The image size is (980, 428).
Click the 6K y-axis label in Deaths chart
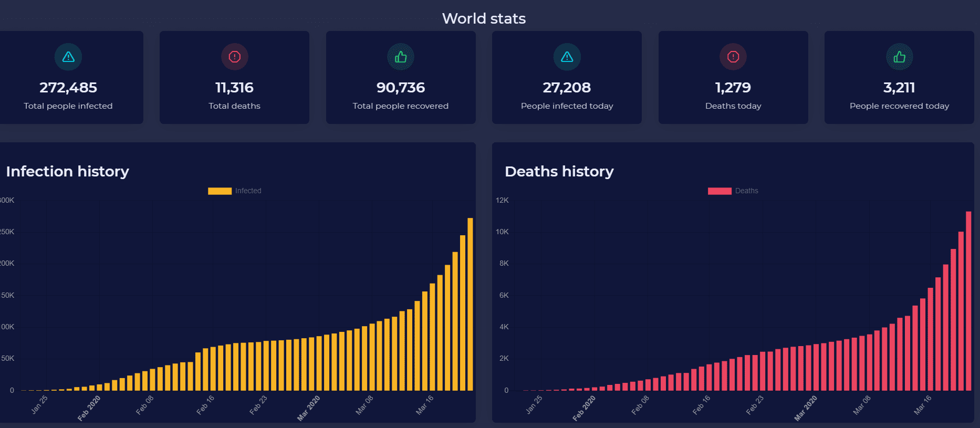point(504,295)
